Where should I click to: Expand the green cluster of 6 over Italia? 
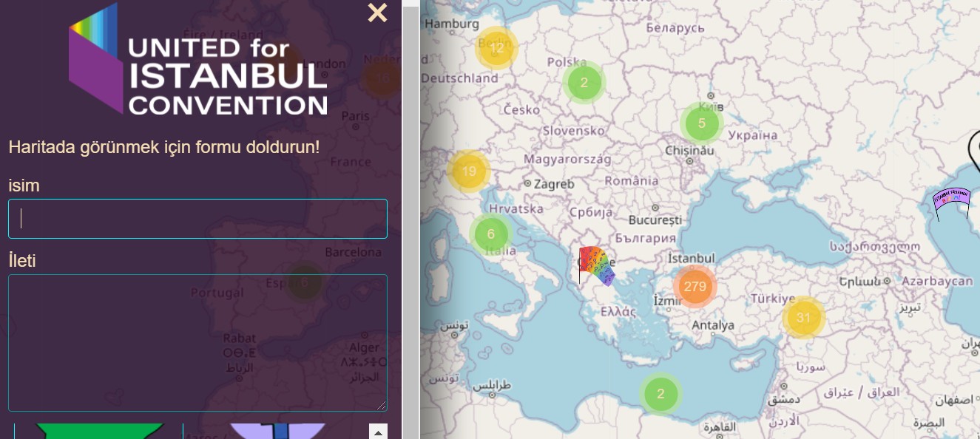pos(490,235)
